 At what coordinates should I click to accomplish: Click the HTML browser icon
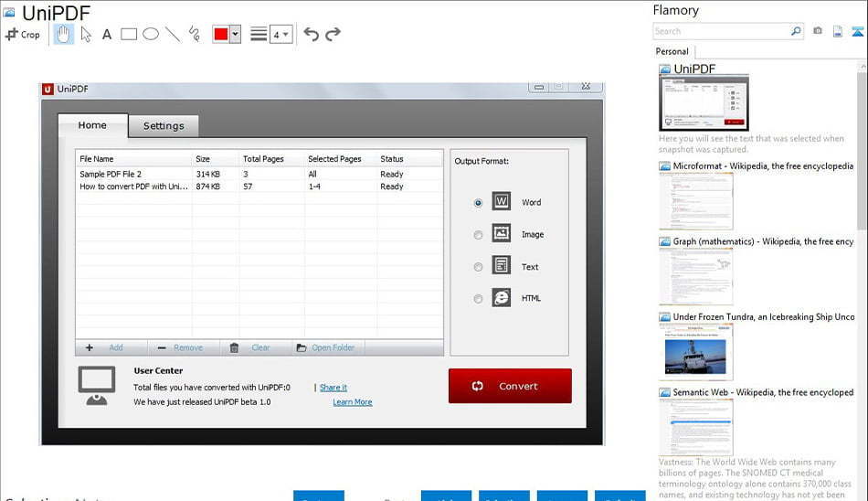click(502, 298)
